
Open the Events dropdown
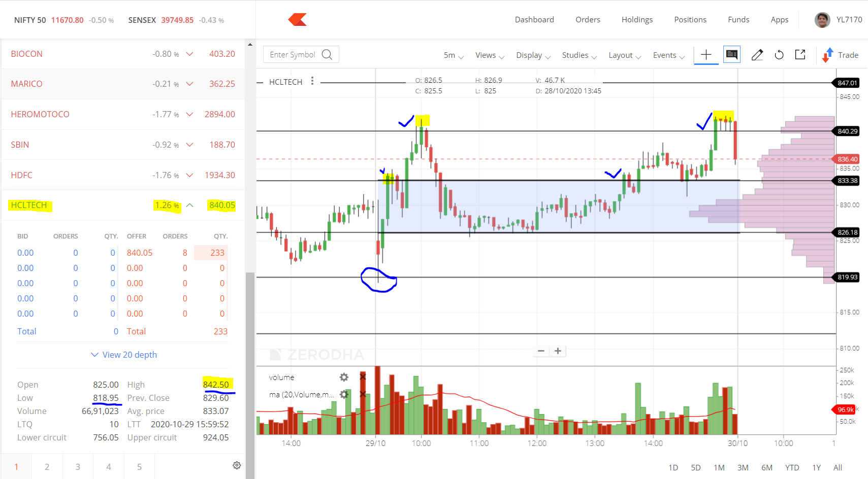pyautogui.click(x=669, y=55)
